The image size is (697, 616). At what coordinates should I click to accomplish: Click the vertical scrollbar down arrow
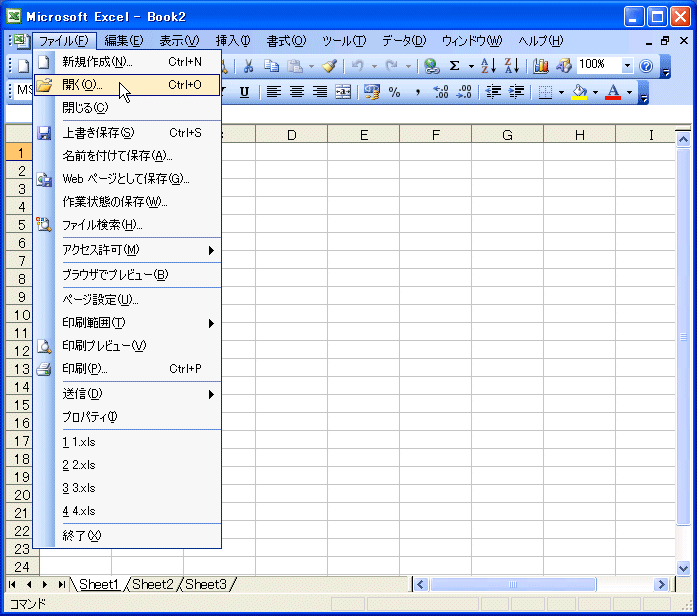click(683, 568)
